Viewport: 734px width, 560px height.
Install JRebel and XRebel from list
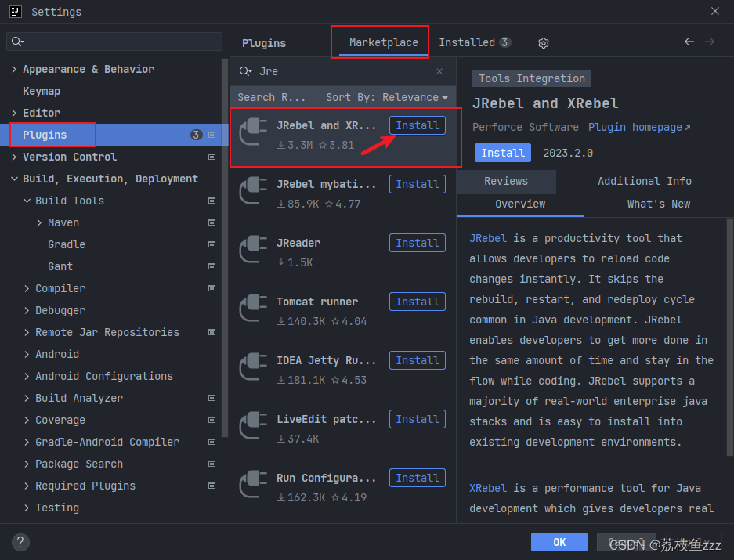417,125
